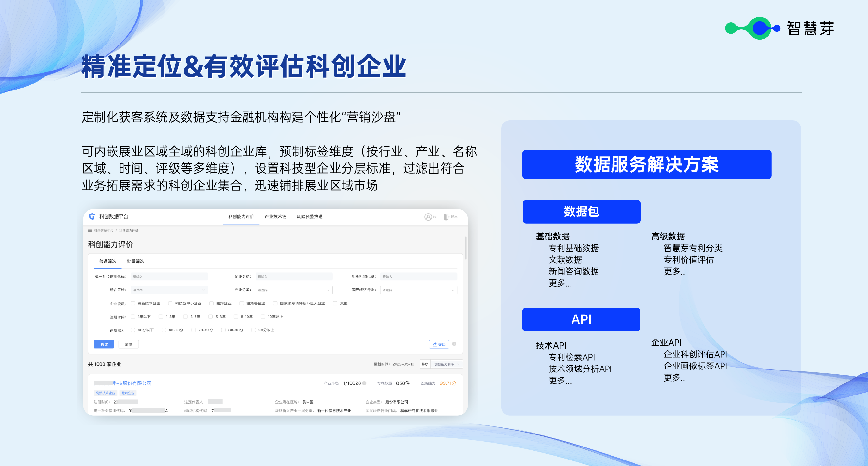Open the 科技股份有限公司 company link
Image resolution: width=868 pixels, height=466 pixels.
(x=132, y=383)
